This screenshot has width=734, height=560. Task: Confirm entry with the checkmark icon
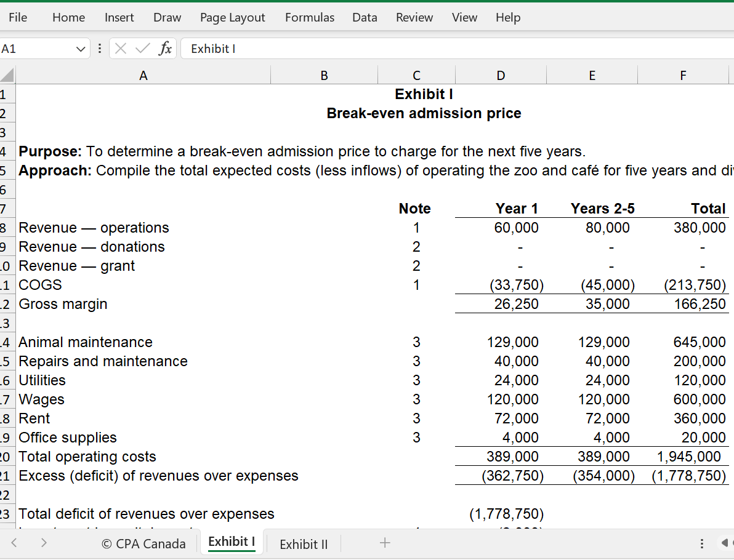click(x=142, y=49)
